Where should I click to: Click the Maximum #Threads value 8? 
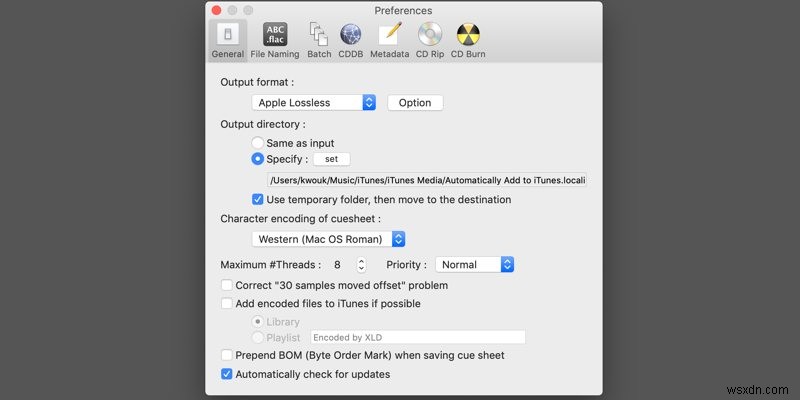pyautogui.click(x=337, y=265)
